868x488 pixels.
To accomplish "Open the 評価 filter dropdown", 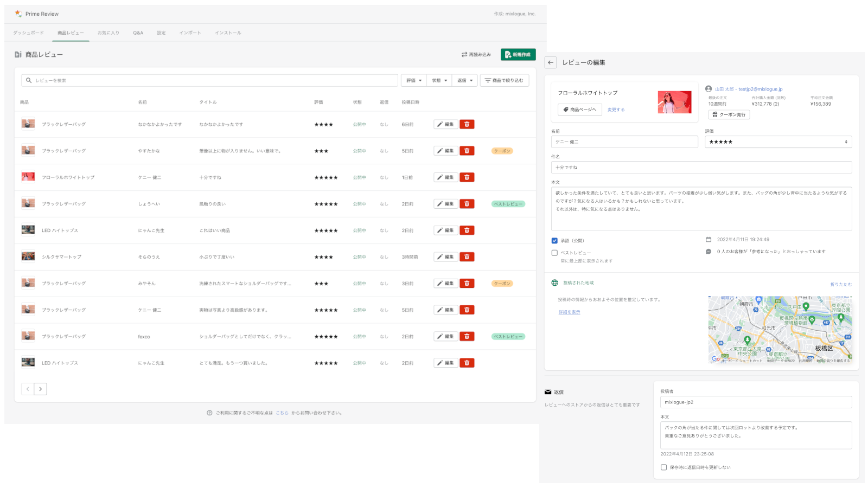I will [413, 80].
